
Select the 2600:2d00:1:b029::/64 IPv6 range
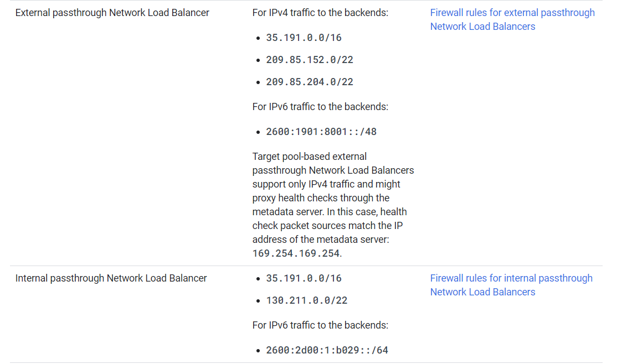coord(327,350)
